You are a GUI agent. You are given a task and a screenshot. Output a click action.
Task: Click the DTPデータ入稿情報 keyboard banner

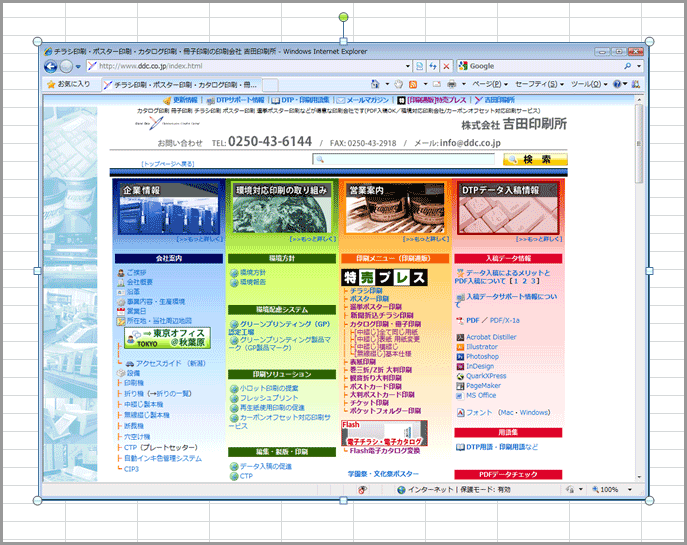pyautogui.click(x=508, y=208)
